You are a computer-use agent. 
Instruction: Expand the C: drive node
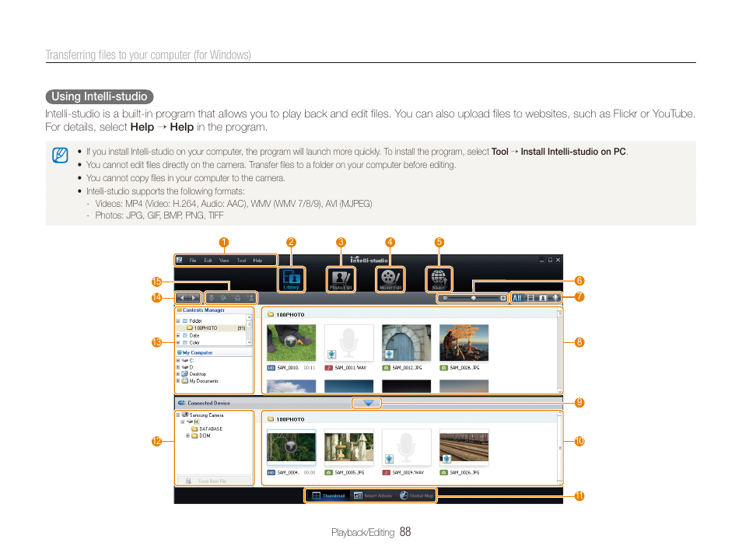[178, 360]
